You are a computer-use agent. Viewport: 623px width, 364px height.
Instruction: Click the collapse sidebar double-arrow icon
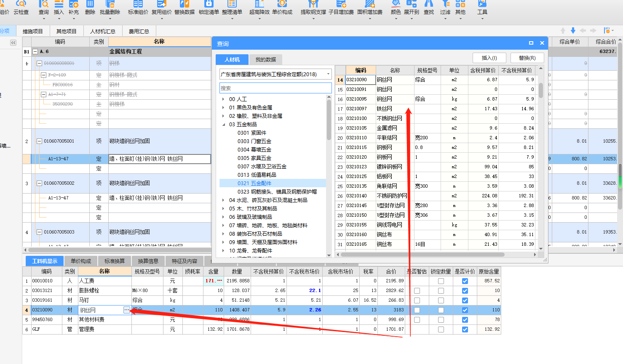pyautogui.click(x=13, y=43)
